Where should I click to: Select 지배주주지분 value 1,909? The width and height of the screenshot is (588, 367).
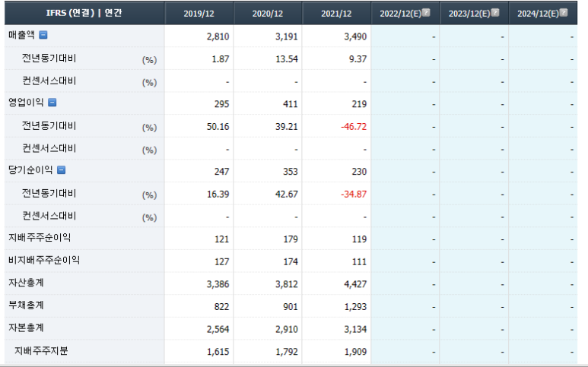tap(355, 352)
